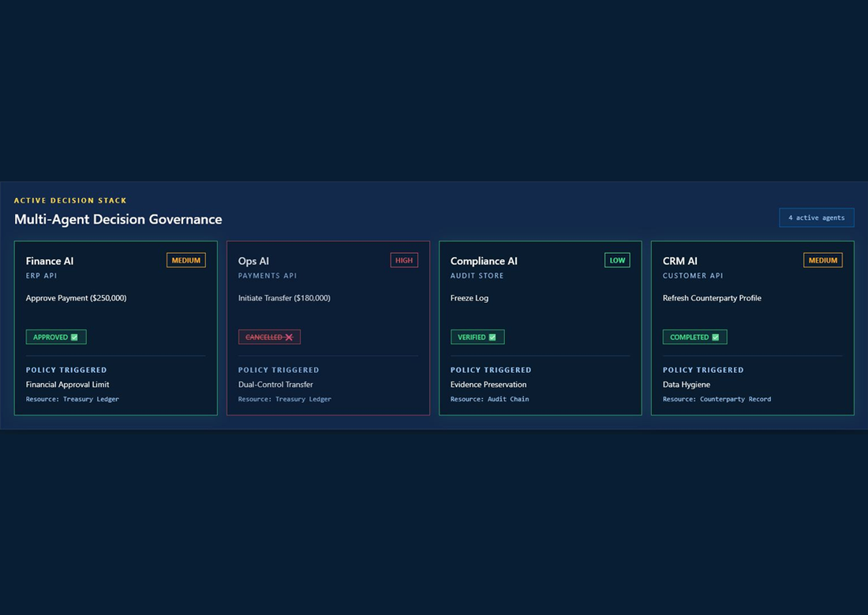The height and width of the screenshot is (615, 868).
Task: Click the X icon in the CANCELLED badge
Action: pyautogui.click(x=289, y=337)
